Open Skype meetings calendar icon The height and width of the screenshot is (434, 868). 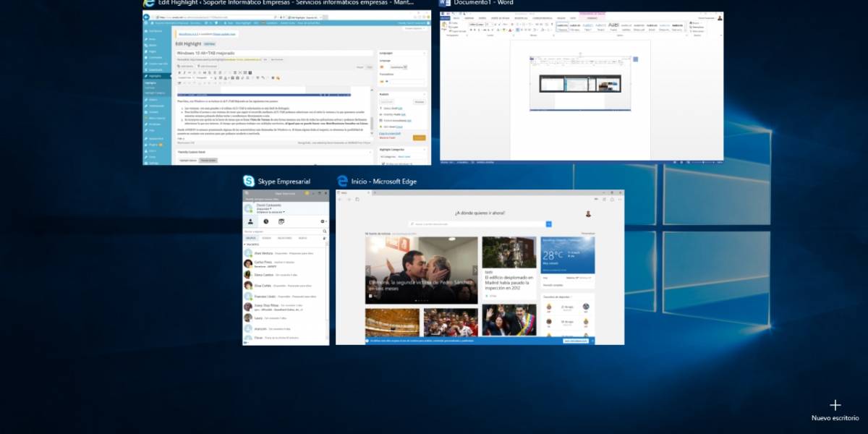(x=281, y=221)
